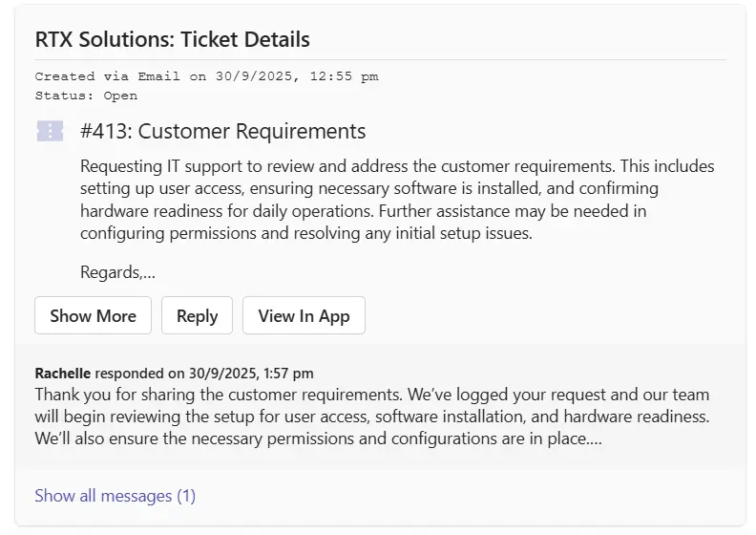Open the ticket with View In App
This screenshot has height=535, width=756.
[304, 315]
